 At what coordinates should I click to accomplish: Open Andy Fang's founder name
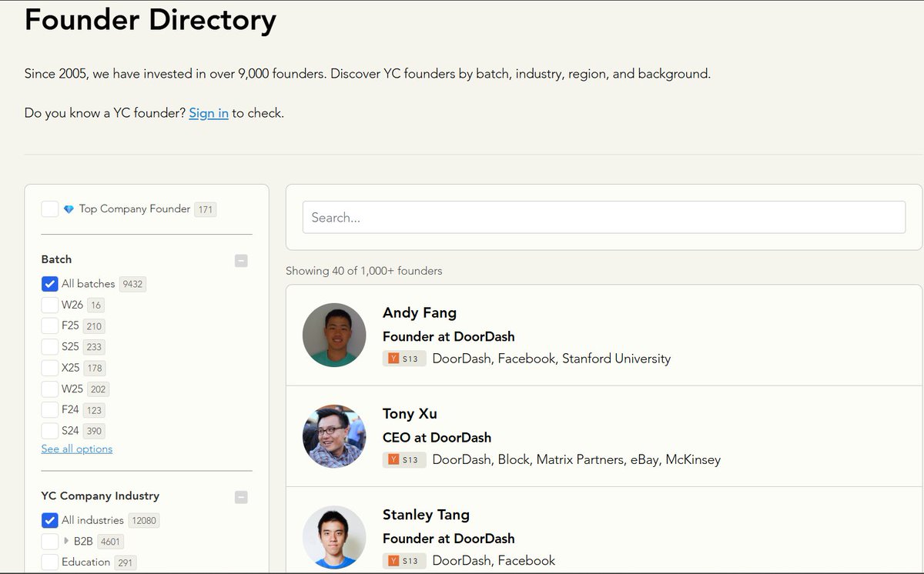[420, 312]
